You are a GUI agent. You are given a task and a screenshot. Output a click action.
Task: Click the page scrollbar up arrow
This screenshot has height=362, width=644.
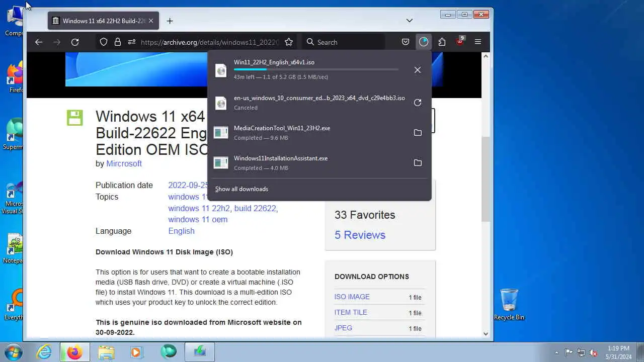pyautogui.click(x=486, y=56)
